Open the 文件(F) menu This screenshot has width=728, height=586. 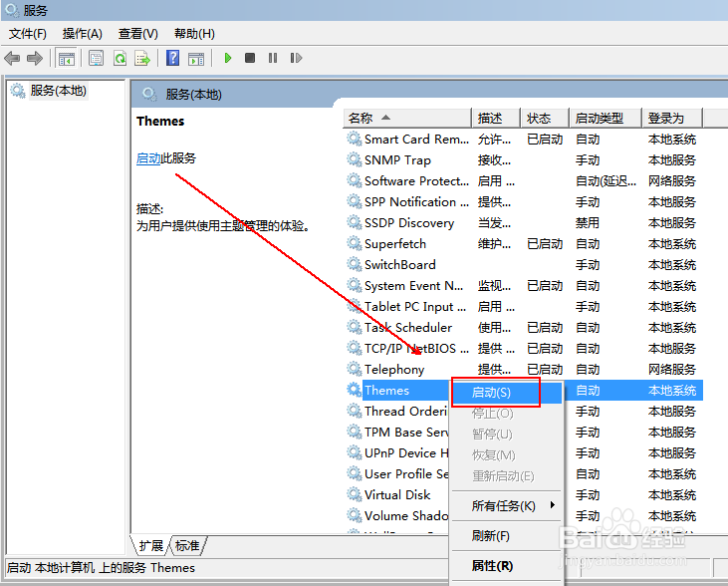point(28,34)
